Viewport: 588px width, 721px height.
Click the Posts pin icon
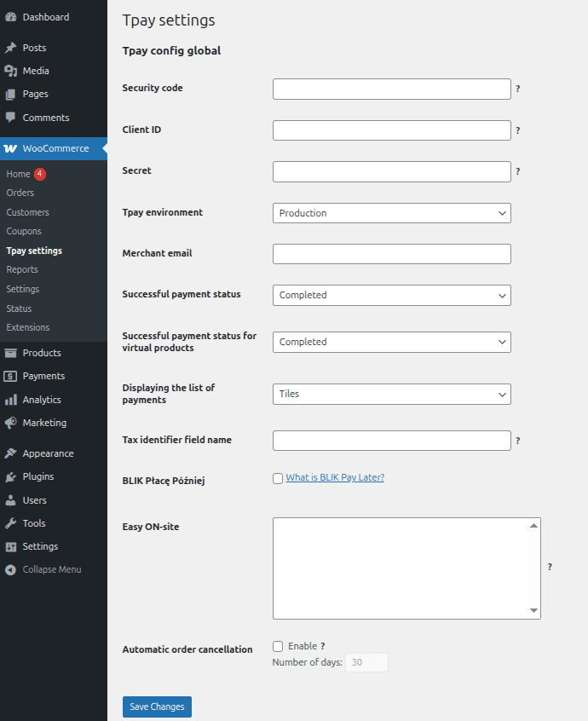click(x=11, y=48)
